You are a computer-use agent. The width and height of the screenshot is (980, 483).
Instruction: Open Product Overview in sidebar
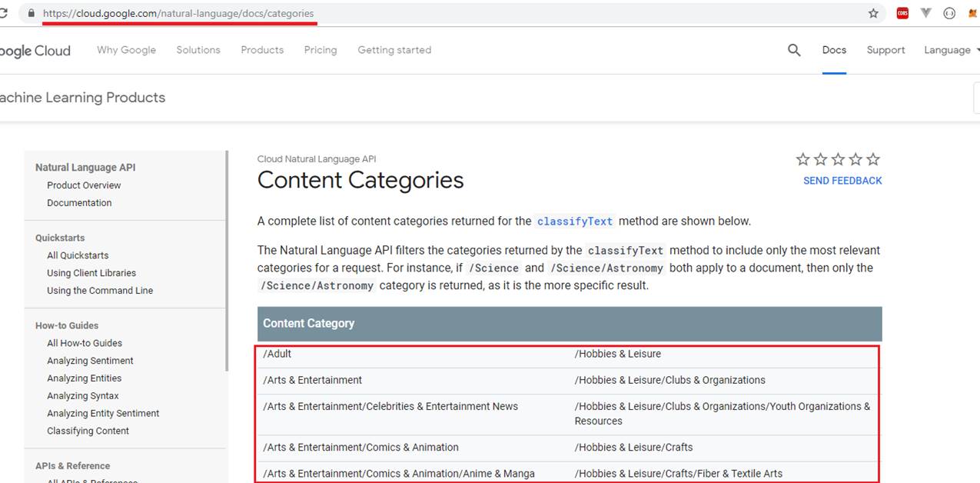coord(84,185)
